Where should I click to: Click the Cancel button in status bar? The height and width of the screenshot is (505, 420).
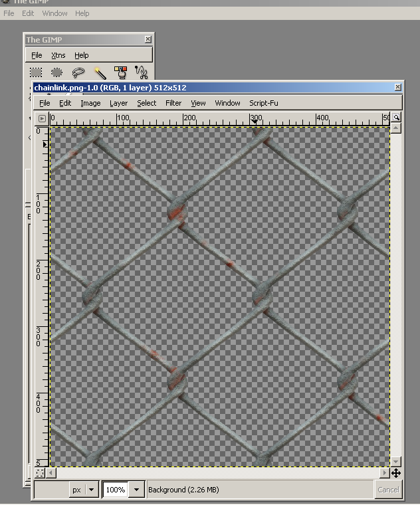pyautogui.click(x=388, y=490)
